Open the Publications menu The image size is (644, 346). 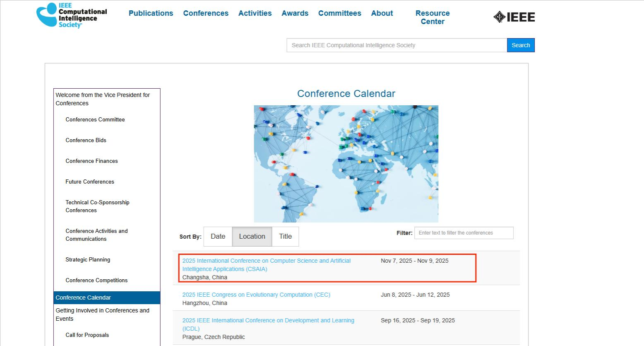(151, 13)
